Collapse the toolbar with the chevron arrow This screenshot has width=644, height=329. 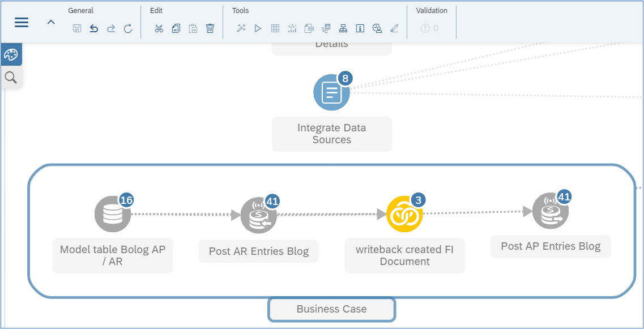click(50, 23)
